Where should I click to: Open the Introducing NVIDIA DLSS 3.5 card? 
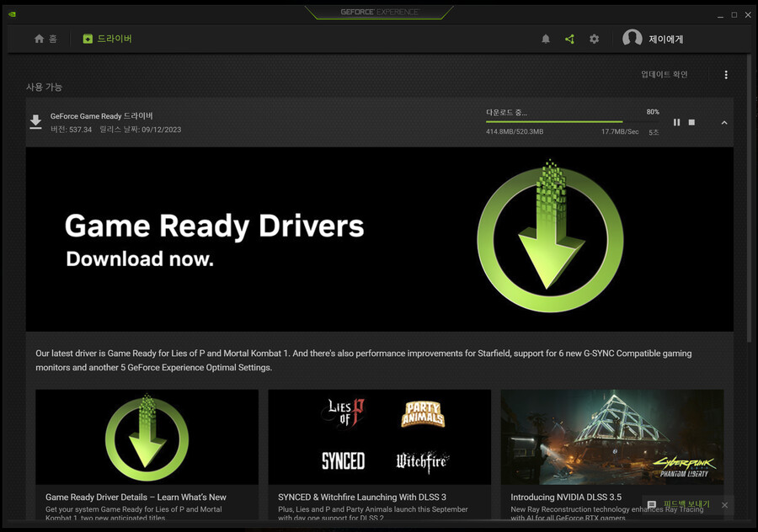(611, 437)
